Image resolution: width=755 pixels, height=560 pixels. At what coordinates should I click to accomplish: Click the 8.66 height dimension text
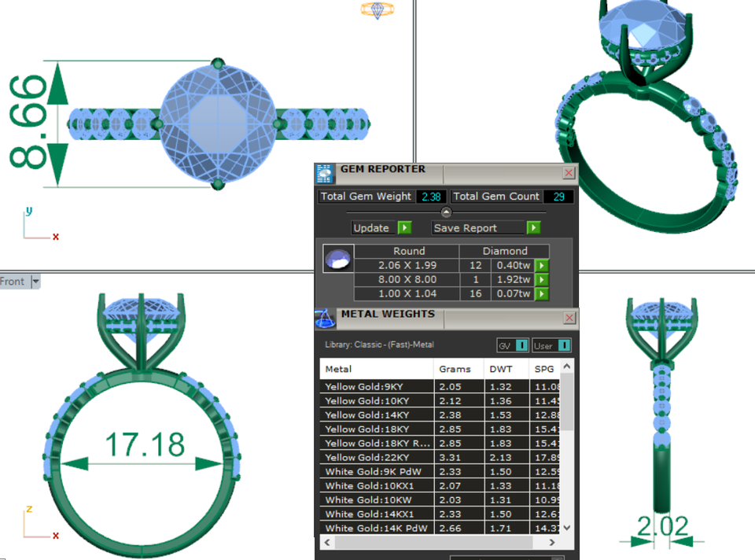pos(28,121)
